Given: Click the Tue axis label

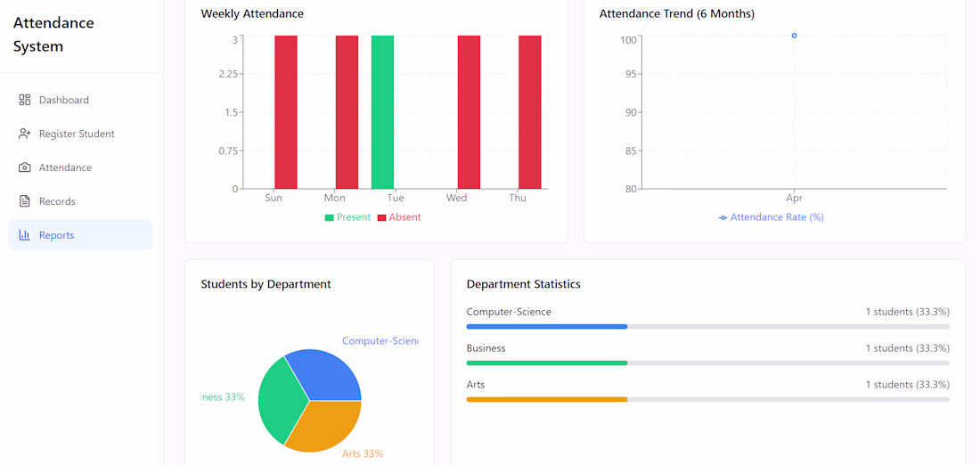Looking at the screenshot, I should point(396,198).
